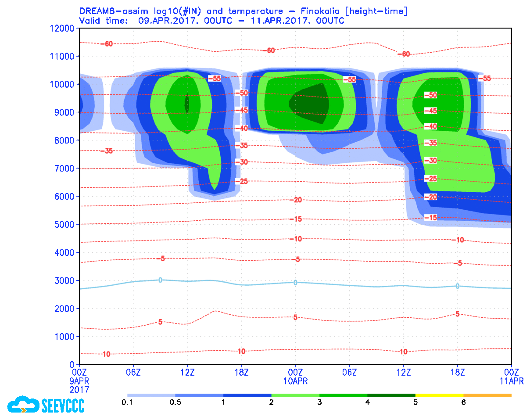Select the 00Z 11APR time axis label
Image resolution: width=530 pixels, height=420 pixels.
[x=511, y=377]
